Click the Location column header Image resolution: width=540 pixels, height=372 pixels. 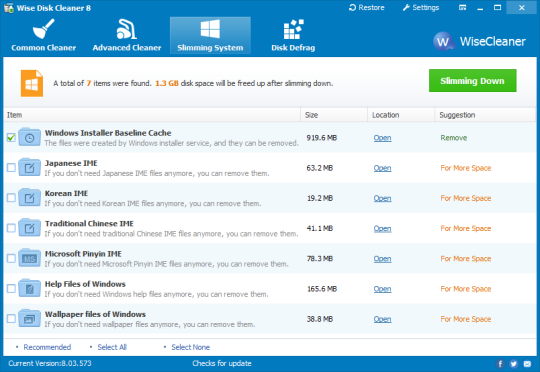coord(401,115)
